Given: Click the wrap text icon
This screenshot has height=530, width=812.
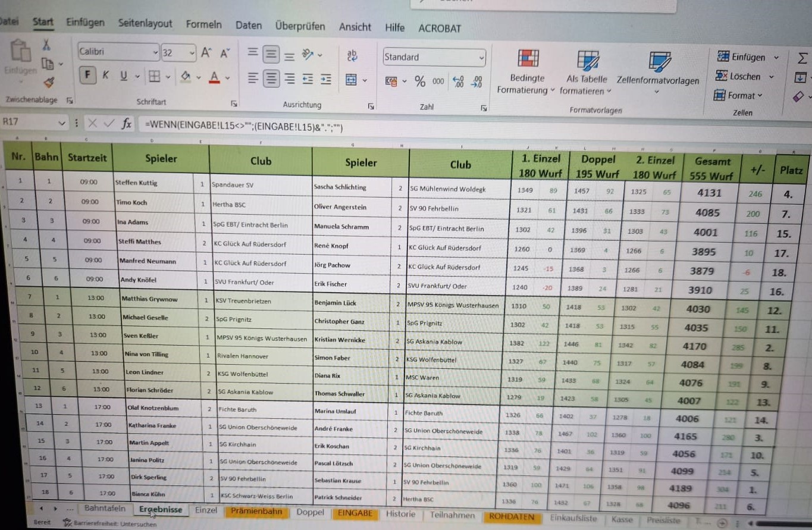Looking at the screenshot, I should click(352, 55).
